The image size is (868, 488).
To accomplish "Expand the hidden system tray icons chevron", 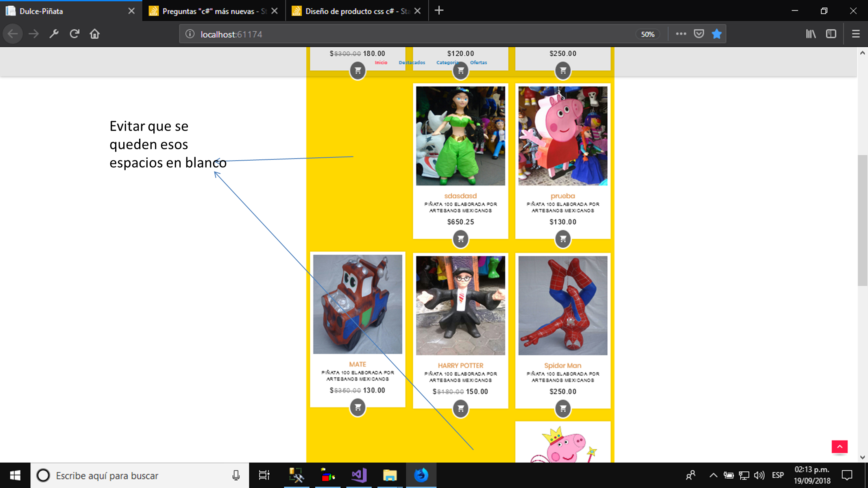I will tap(713, 475).
